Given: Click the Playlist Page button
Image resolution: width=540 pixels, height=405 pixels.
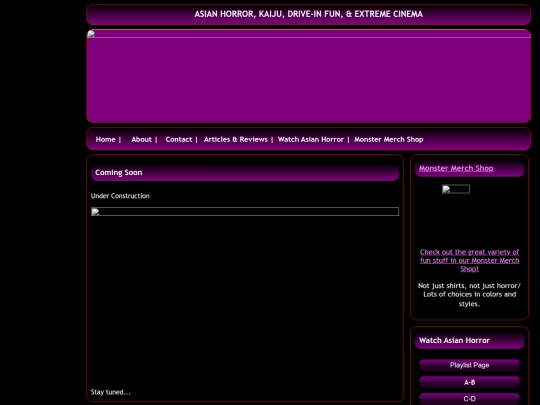Looking at the screenshot, I should pos(469,365).
